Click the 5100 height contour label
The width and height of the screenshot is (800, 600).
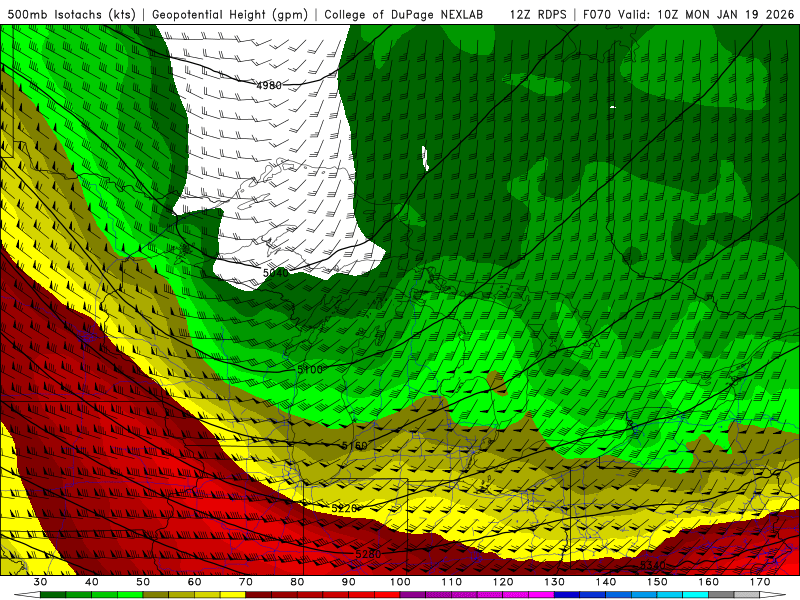(x=310, y=369)
